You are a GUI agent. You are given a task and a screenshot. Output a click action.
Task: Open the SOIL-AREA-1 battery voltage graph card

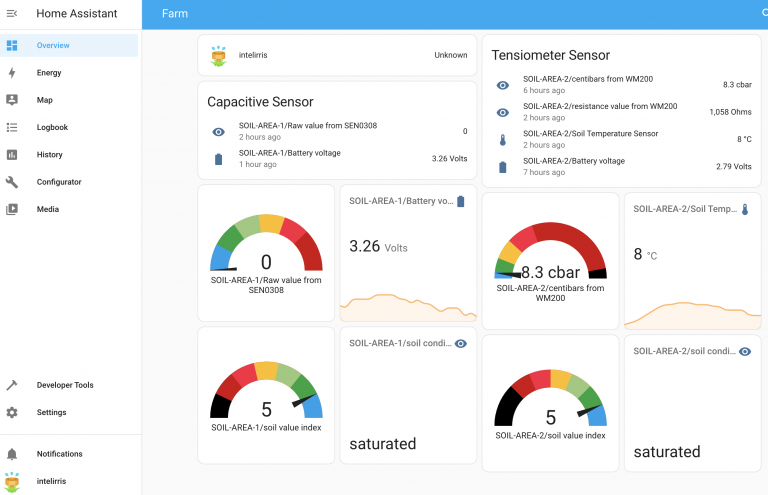[408, 254]
